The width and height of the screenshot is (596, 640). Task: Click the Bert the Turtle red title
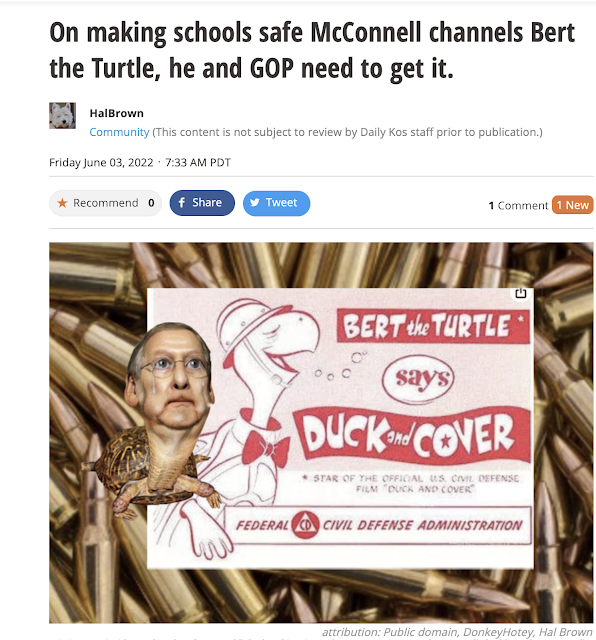pyautogui.click(x=433, y=326)
